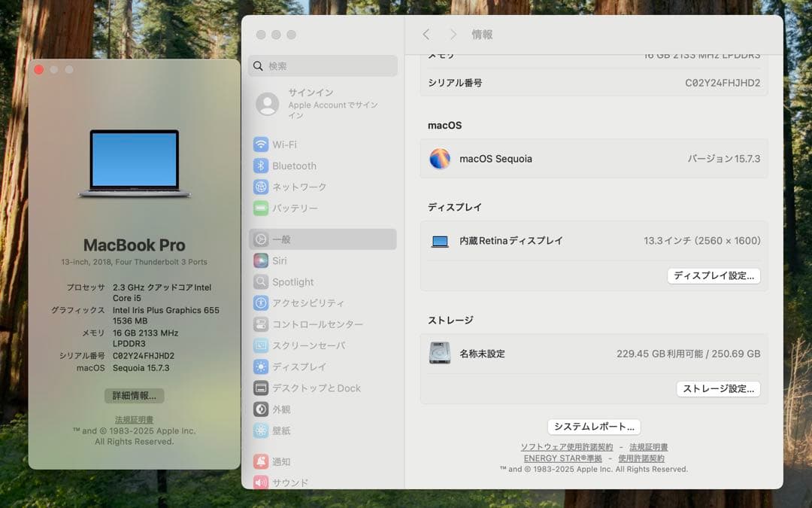Open 使用許諾契約 link
The height and width of the screenshot is (508, 812).
tap(641, 458)
